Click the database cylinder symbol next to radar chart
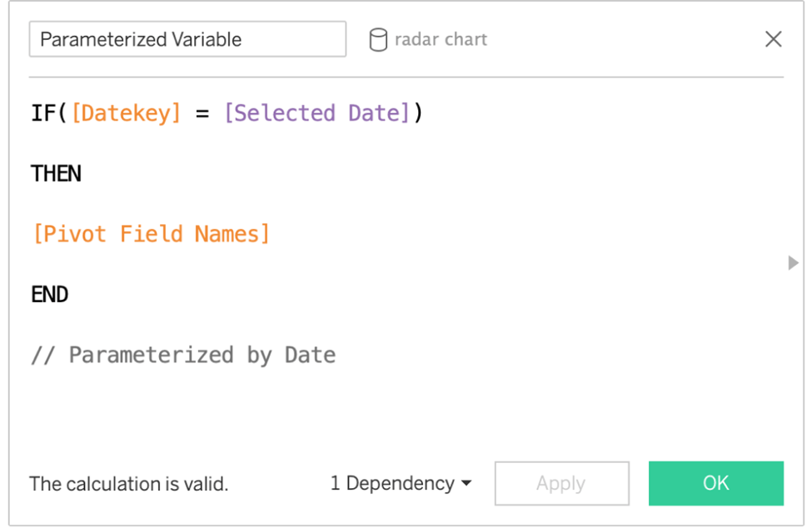The width and height of the screenshot is (812, 528). pos(379,39)
